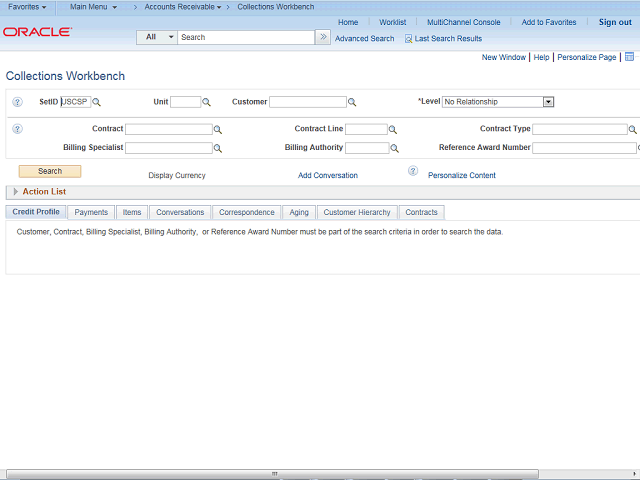Click the page icon after Personalize Page

pos(629,57)
